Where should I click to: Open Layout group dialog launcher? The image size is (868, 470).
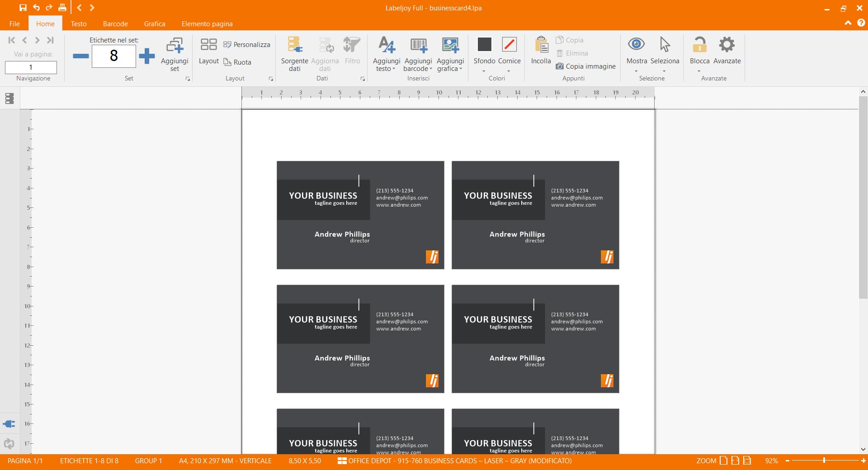271,79
